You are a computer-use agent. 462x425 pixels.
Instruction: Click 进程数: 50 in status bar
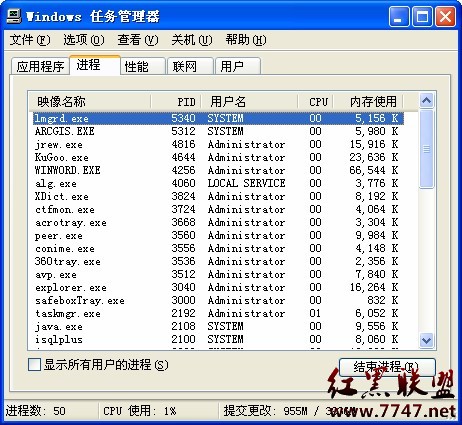pyautogui.click(x=36, y=411)
